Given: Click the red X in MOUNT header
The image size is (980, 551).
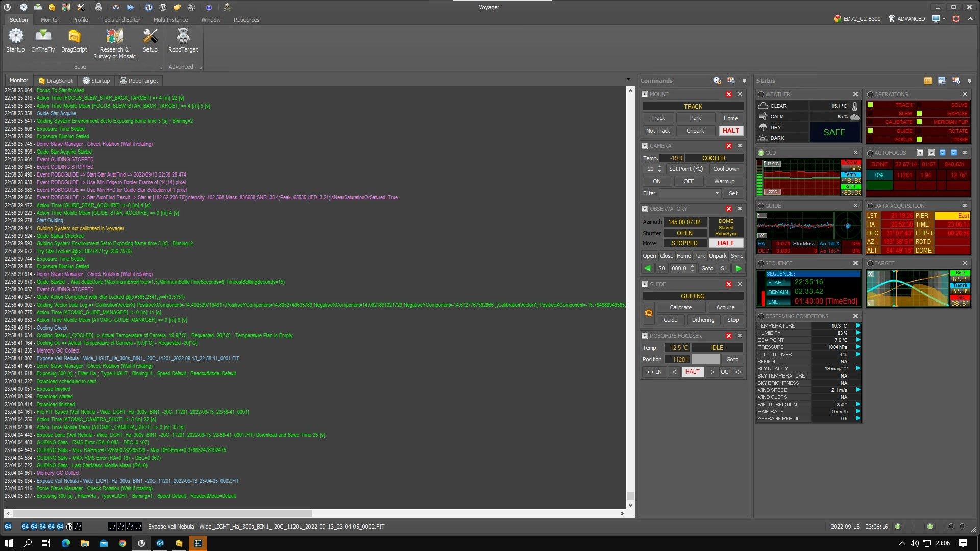Looking at the screenshot, I should pyautogui.click(x=729, y=94).
